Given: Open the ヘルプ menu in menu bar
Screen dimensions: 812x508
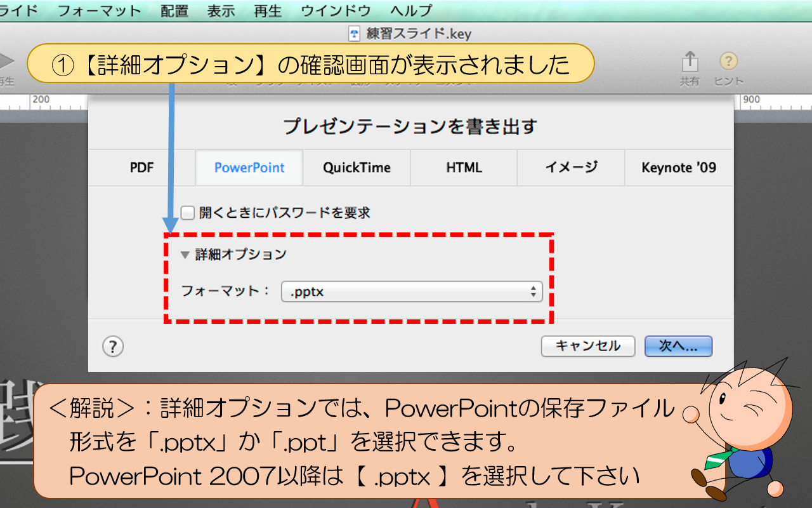Looking at the screenshot, I should tap(411, 11).
